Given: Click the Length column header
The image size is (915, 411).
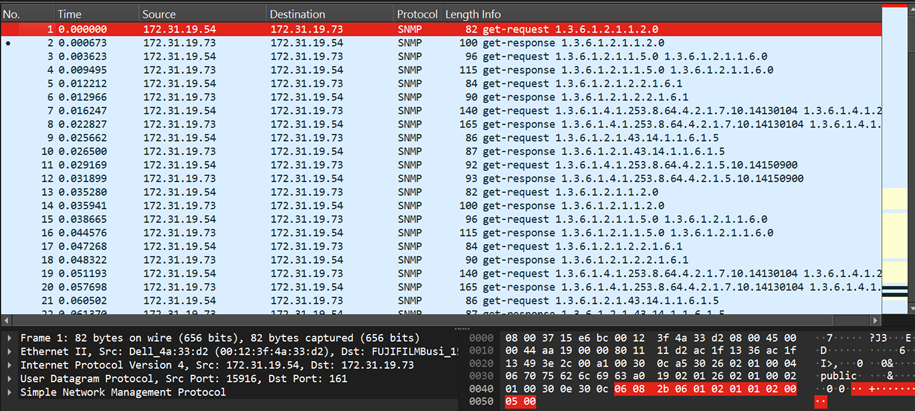Looking at the screenshot, I should click(461, 15).
